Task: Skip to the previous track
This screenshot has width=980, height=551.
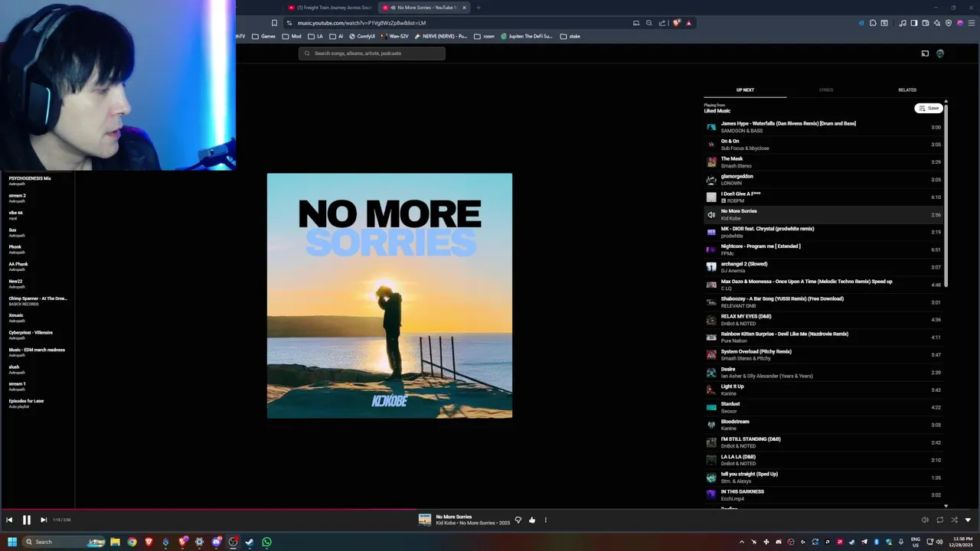Action: click(x=9, y=520)
